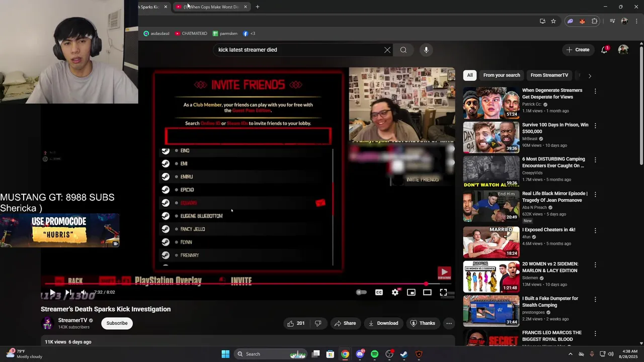Viewport: 644px width, 362px height.
Task: Play the YouTube video
Action: point(52,292)
